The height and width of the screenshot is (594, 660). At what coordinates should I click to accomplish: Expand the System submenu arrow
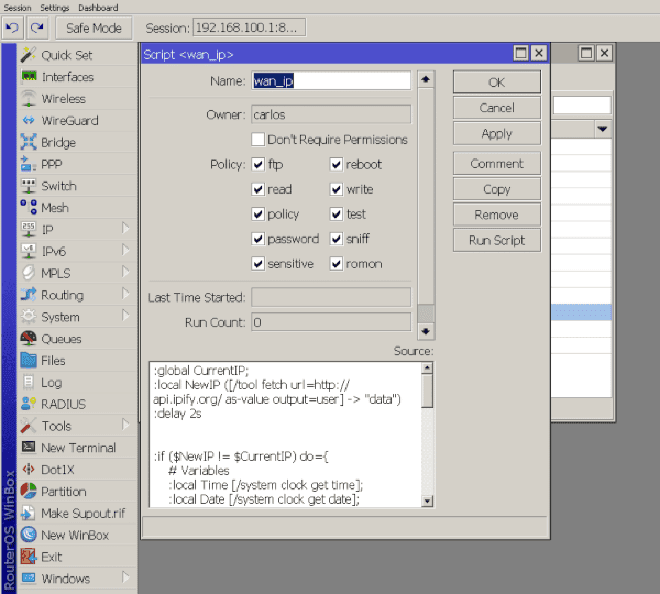(125, 315)
